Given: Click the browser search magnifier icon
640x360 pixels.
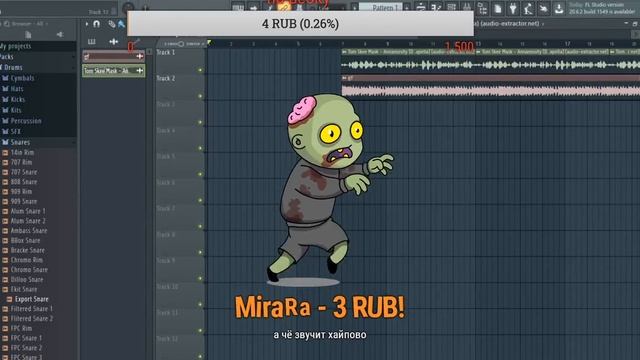Looking at the screenshot, I should click(x=7, y=24).
